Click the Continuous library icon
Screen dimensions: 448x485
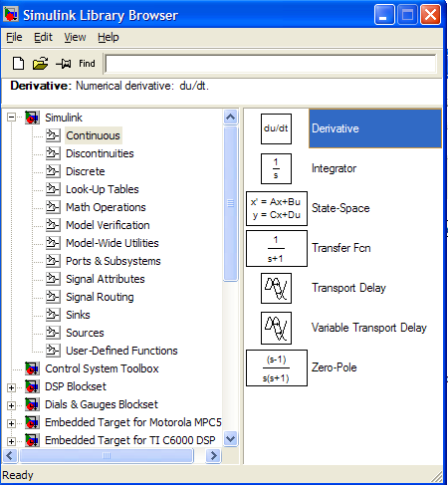[53, 135]
